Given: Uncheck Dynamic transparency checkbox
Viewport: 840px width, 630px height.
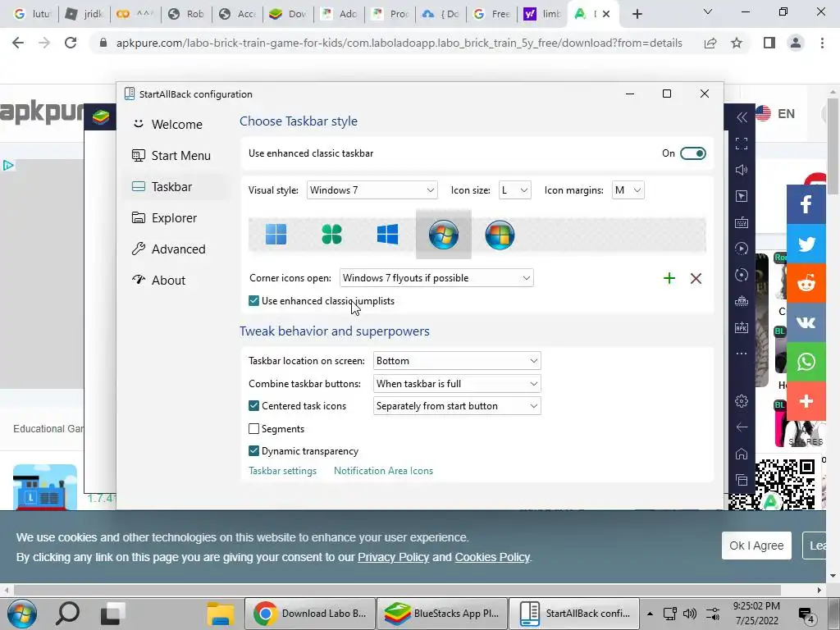Looking at the screenshot, I should click(254, 451).
